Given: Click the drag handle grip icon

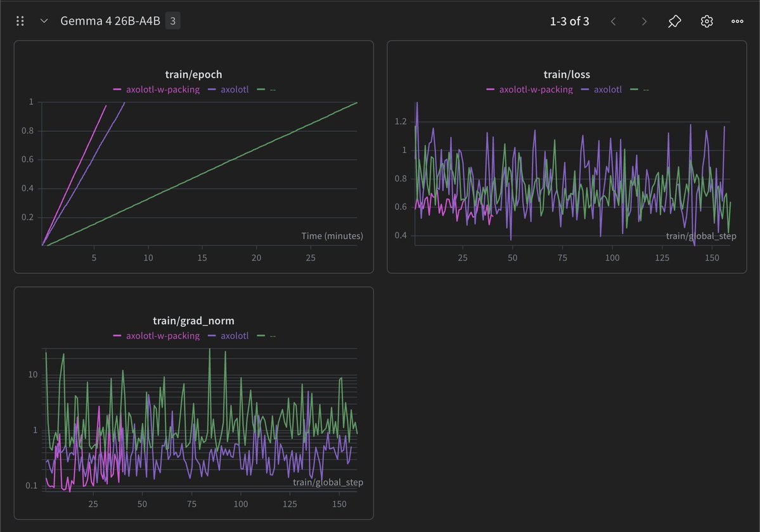Looking at the screenshot, I should (20, 21).
